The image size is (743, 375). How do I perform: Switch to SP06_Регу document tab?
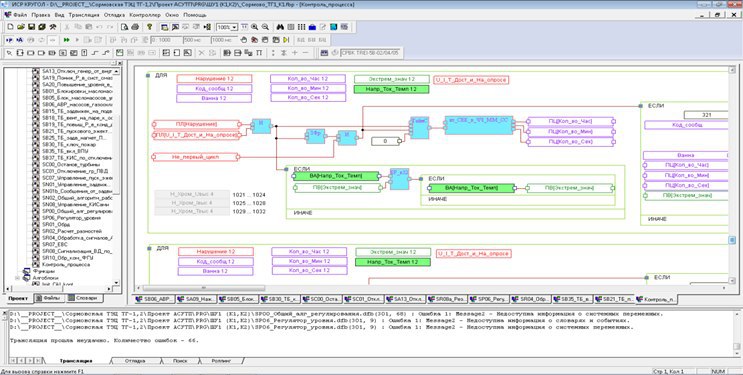click(x=489, y=299)
